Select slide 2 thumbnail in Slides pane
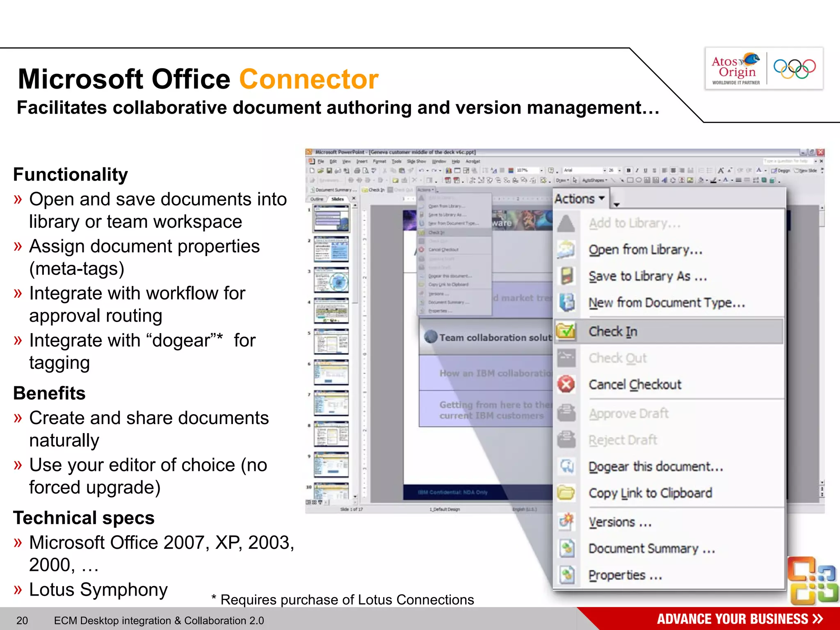Viewport: 840px width, 630px height. [331, 249]
